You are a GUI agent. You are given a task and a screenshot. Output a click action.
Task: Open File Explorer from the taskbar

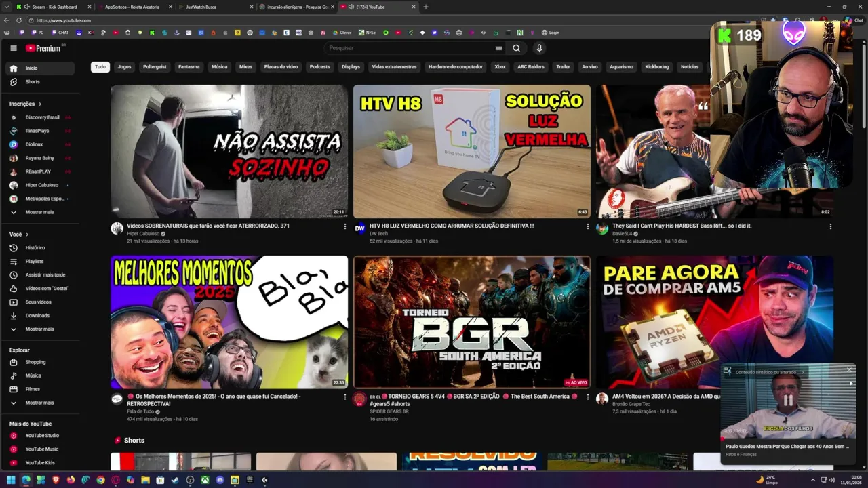pyautogui.click(x=145, y=480)
